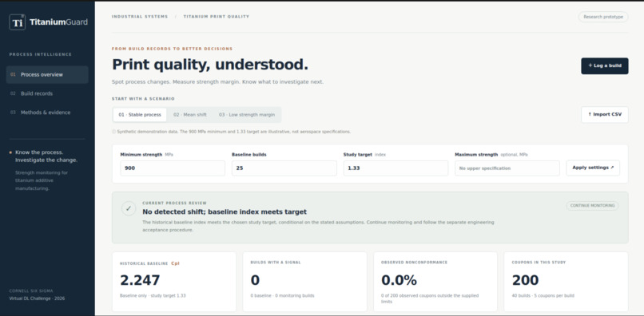Click the Log a build button

[x=605, y=65]
